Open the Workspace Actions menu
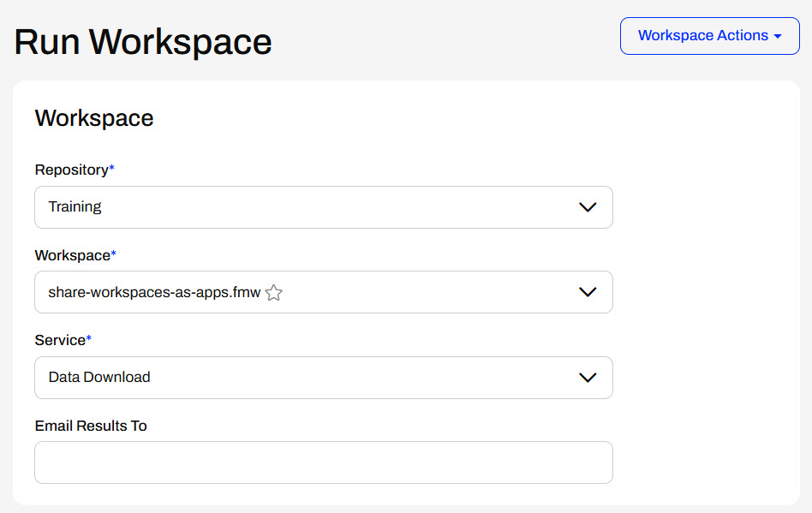 pyautogui.click(x=709, y=36)
